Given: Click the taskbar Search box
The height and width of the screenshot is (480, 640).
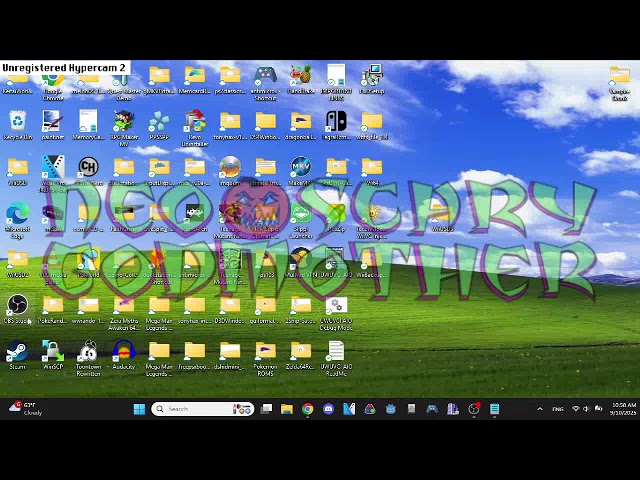Looking at the screenshot, I should pos(202,409).
